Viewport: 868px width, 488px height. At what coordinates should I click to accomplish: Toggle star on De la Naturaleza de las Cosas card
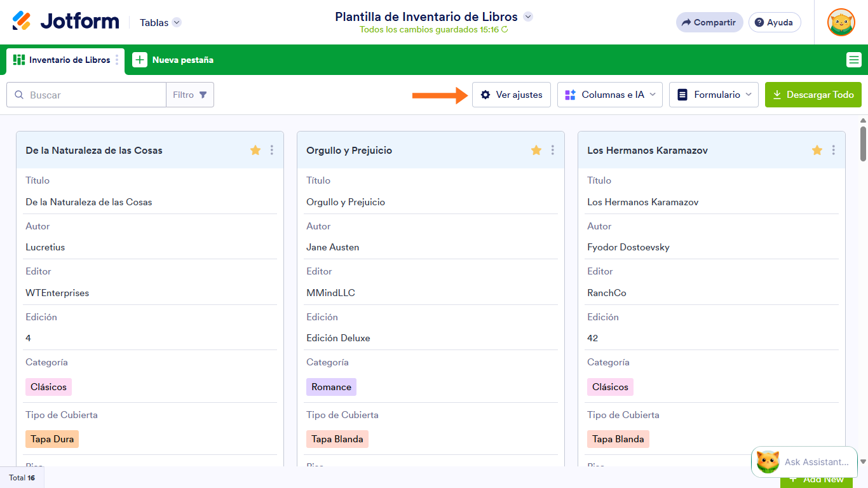(255, 150)
